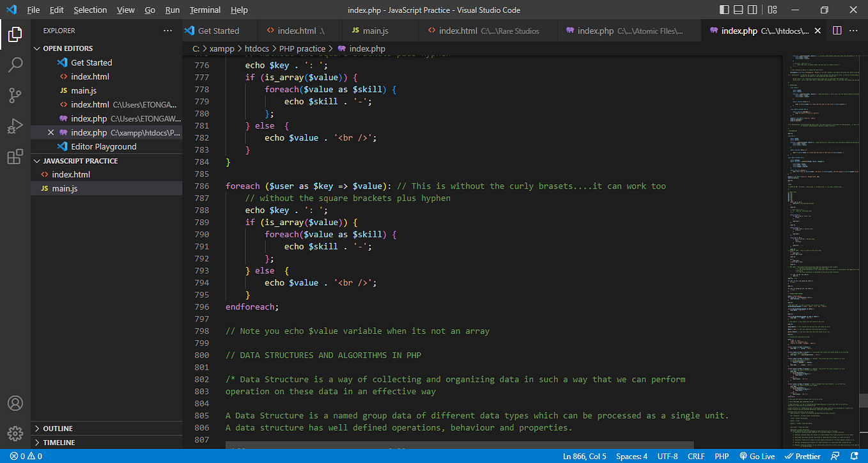Open the Run and Debug view

15,126
